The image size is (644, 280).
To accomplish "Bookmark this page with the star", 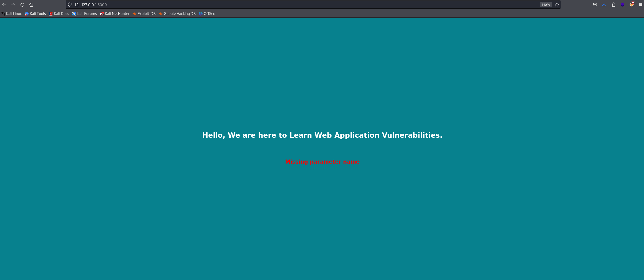I will (557, 5).
